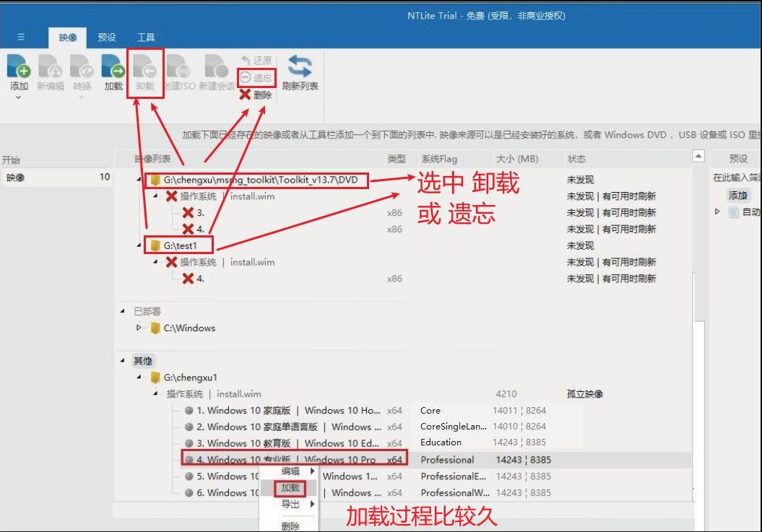
Task: Open the 工具 (Tools) ribbon tab
Action: (146, 38)
